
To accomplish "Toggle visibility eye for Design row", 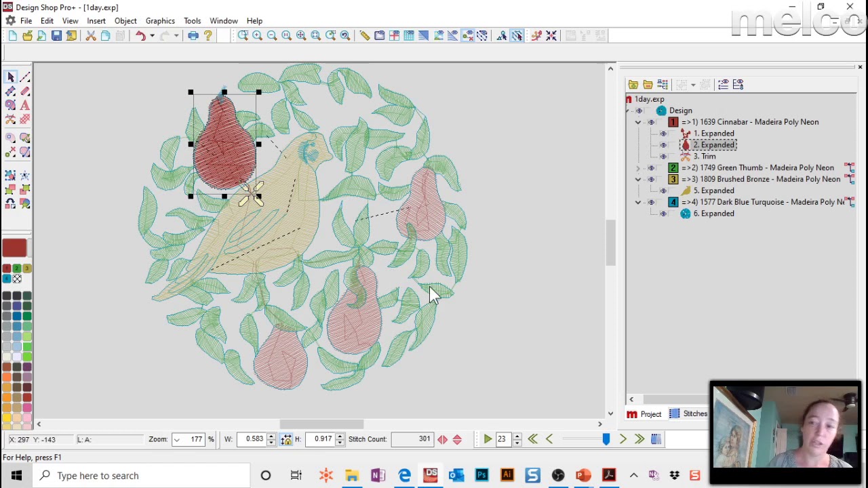I will click(x=639, y=111).
